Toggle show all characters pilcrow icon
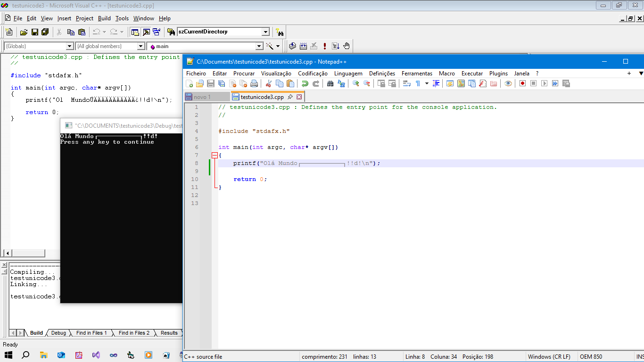 [x=418, y=83]
